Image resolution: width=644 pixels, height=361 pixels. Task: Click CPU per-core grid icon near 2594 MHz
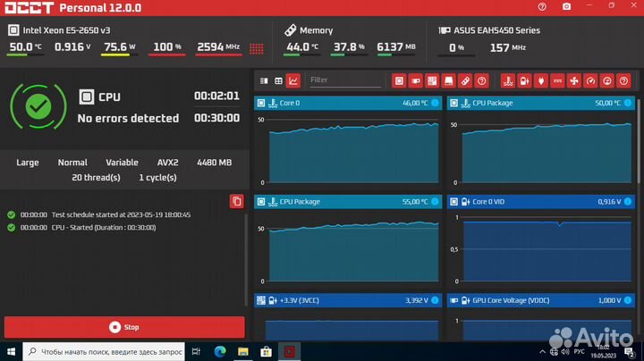pos(257,49)
